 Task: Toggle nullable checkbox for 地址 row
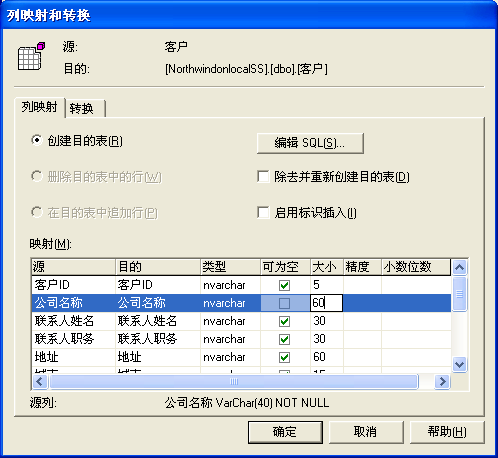pos(284,357)
